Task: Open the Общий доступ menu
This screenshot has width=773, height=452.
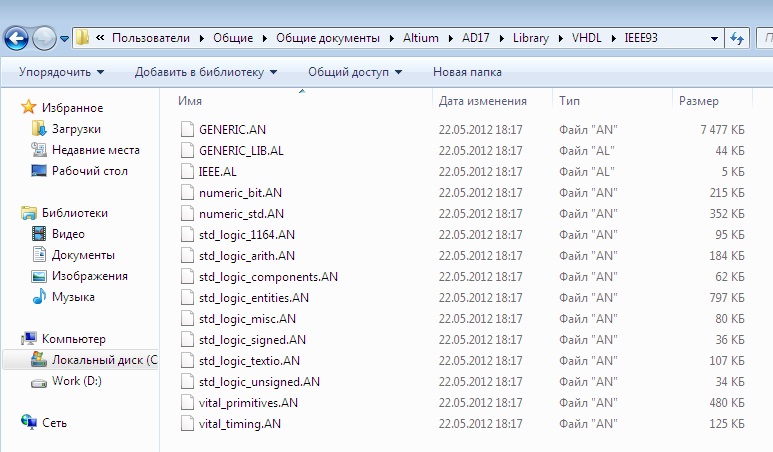Action: (354, 72)
